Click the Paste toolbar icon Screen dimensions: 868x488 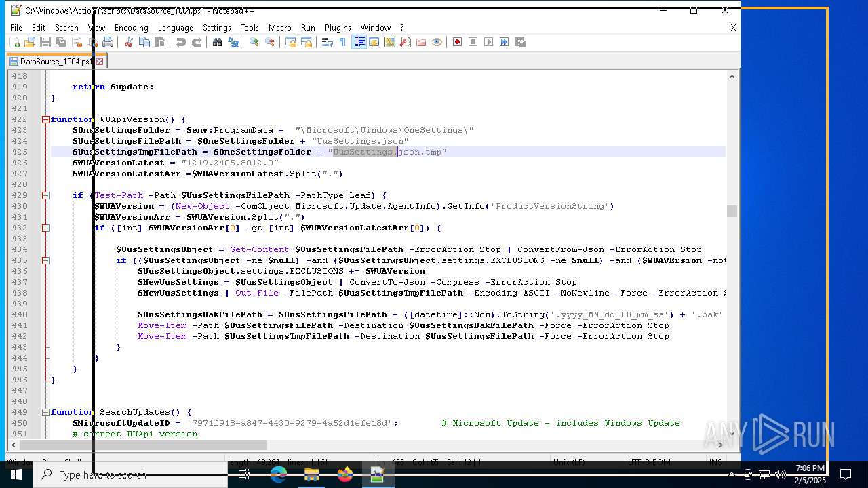click(159, 42)
